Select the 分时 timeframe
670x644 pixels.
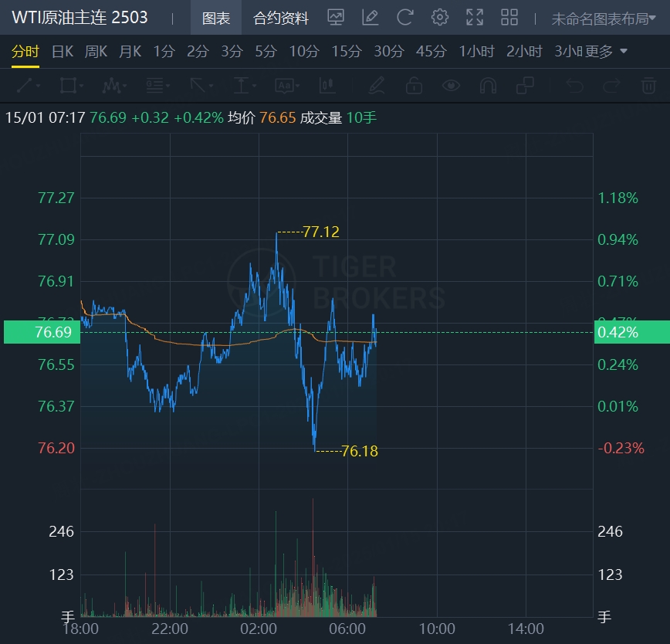tap(25, 52)
